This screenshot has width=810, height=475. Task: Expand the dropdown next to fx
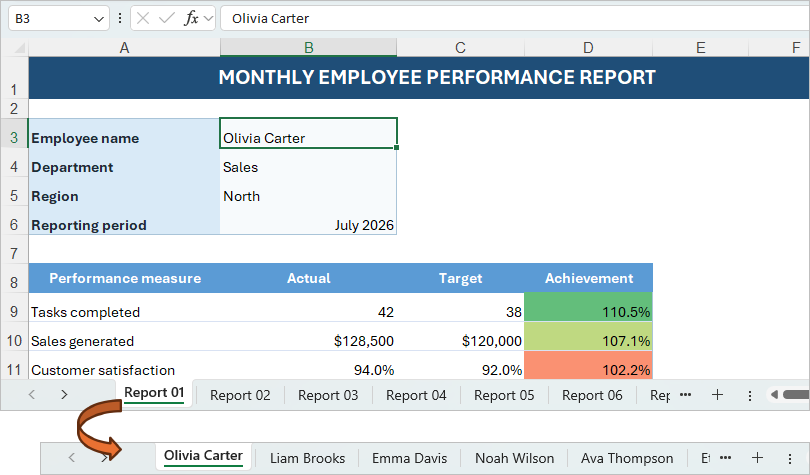click(208, 19)
